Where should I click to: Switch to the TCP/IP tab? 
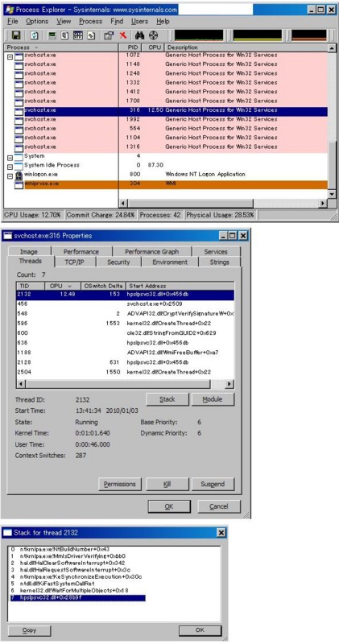tap(74, 262)
